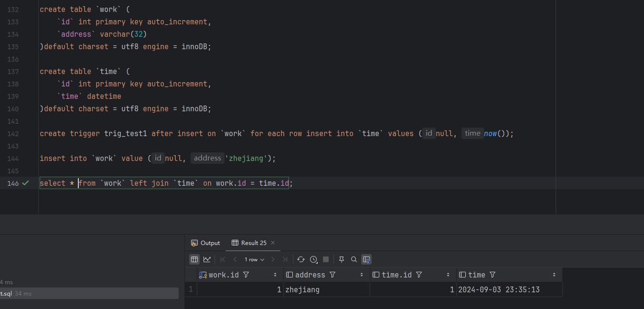Go to previous results page
The image size is (644, 309).
[x=235, y=259]
